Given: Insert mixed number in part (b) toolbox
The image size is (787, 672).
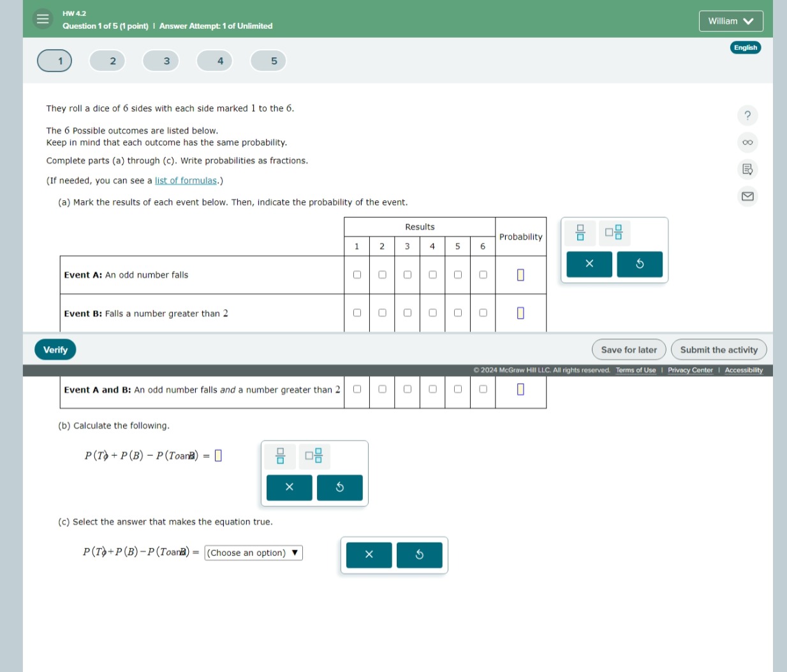Looking at the screenshot, I should point(314,457).
